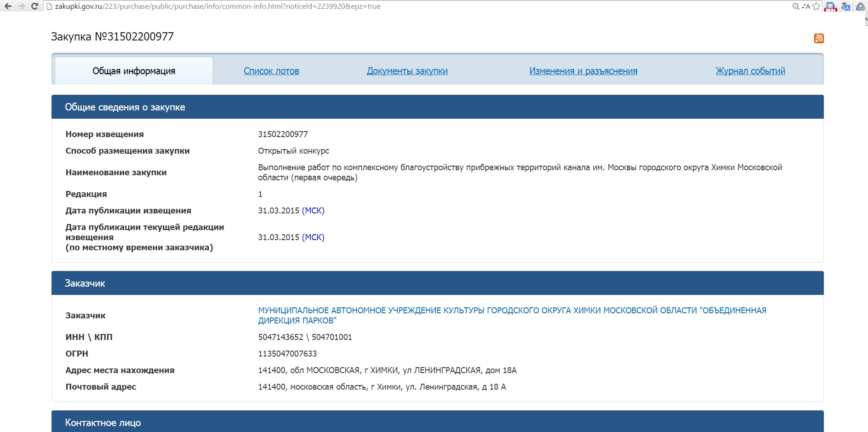Viewport: 868px width, 432px height.
Task: Open the Документы закупки tab
Action: [x=407, y=71]
